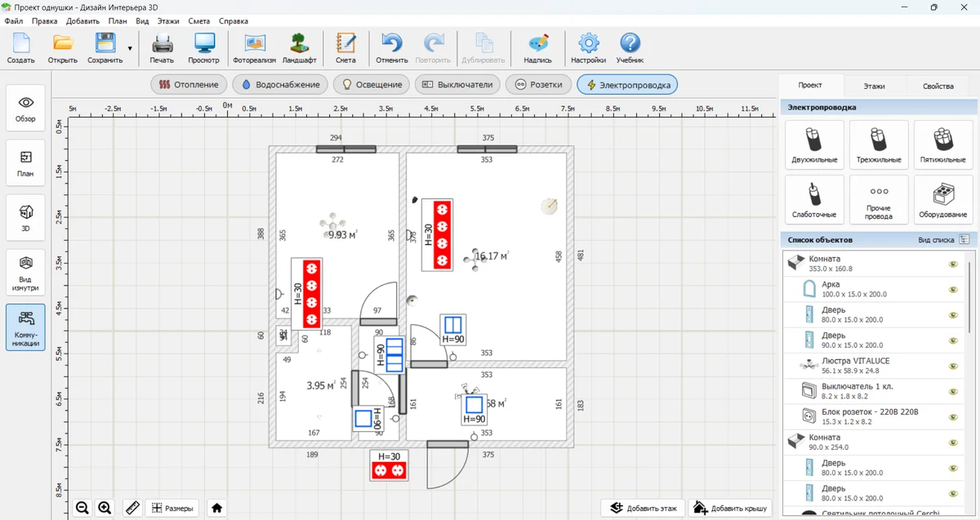Open the Фотореализм rendering tool
The height and width of the screenshot is (520, 980).
pos(254,49)
